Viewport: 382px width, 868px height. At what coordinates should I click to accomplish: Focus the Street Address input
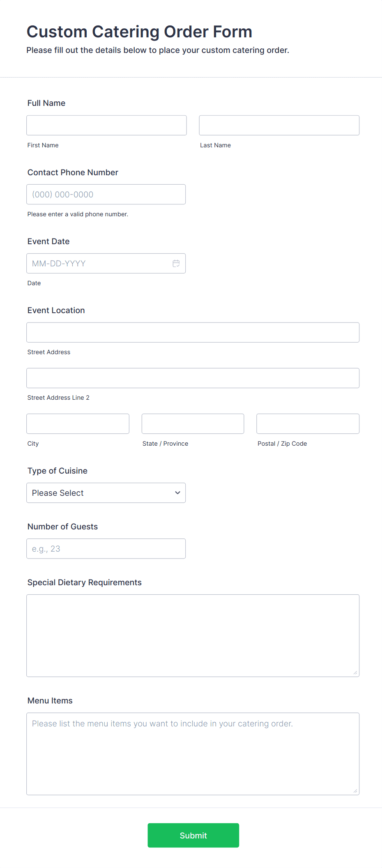(193, 332)
